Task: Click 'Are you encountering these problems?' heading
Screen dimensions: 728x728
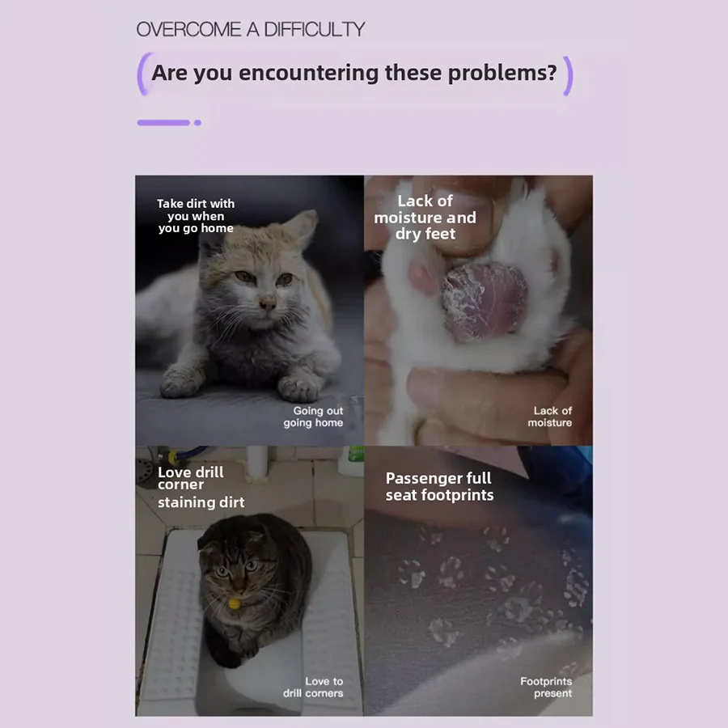Action: [x=353, y=73]
